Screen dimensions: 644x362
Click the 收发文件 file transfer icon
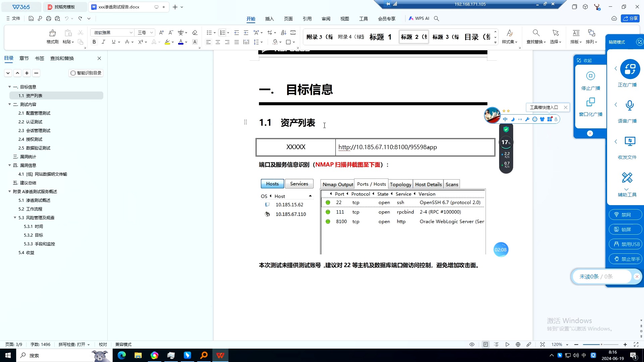[630, 141]
